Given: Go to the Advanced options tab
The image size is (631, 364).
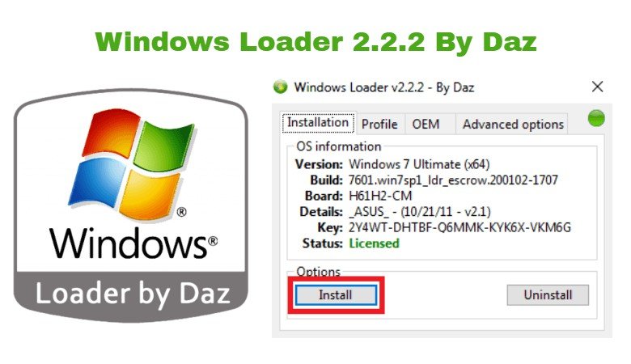Looking at the screenshot, I should [513, 124].
